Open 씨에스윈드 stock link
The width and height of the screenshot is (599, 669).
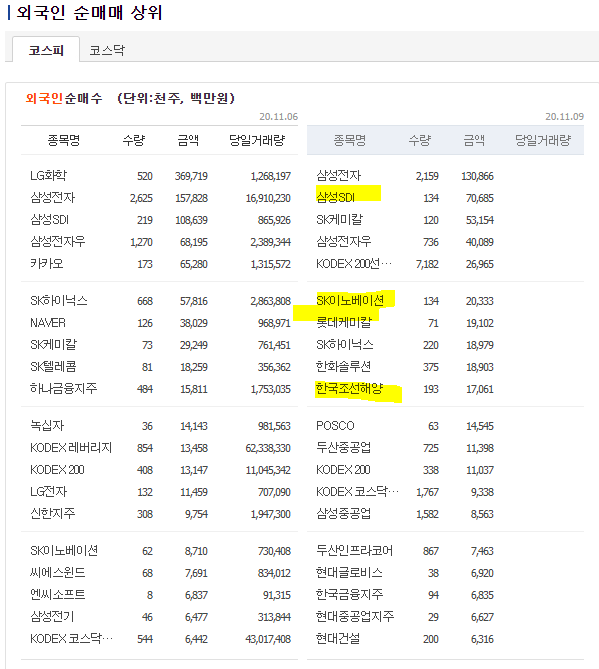[58, 573]
